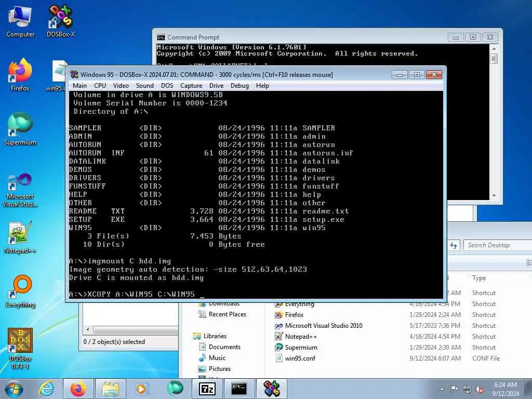Select Microsoft Visual Studio 2010 in file list
Screen dimensions: 532x399
pyautogui.click(x=318, y=325)
